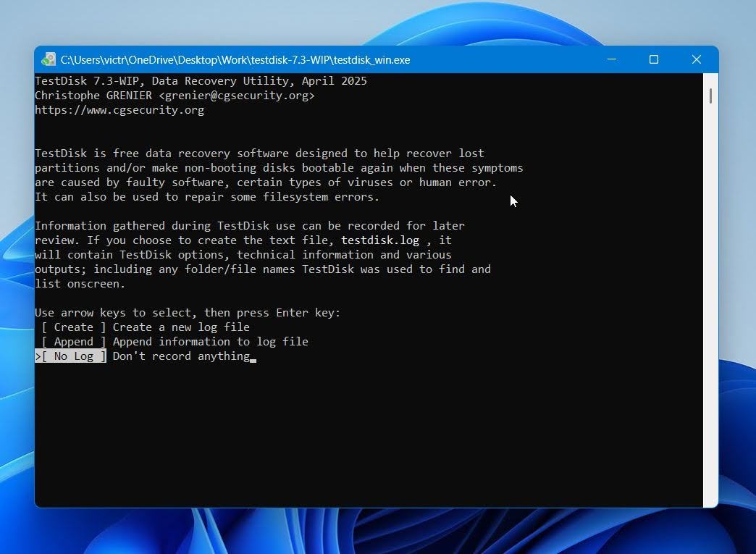The height and width of the screenshot is (554, 756).
Task: Click 'Use arrow keys to select' instruction line
Action: [x=188, y=313]
